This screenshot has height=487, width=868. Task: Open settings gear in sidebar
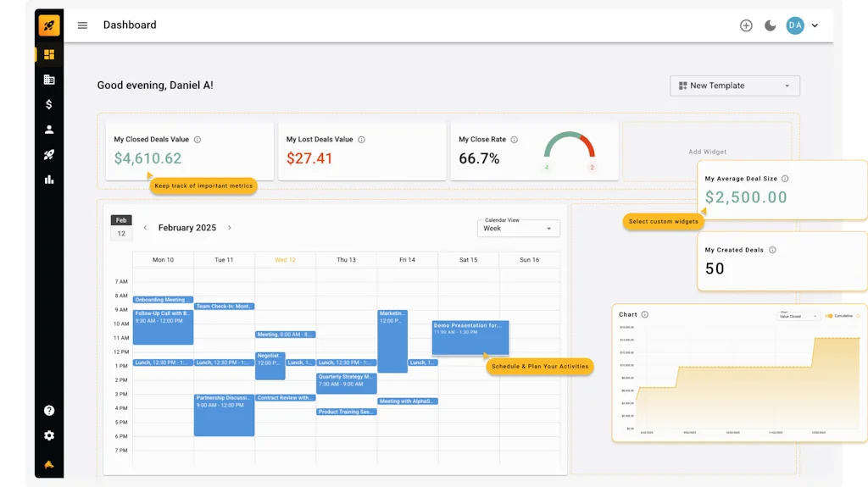click(x=49, y=435)
